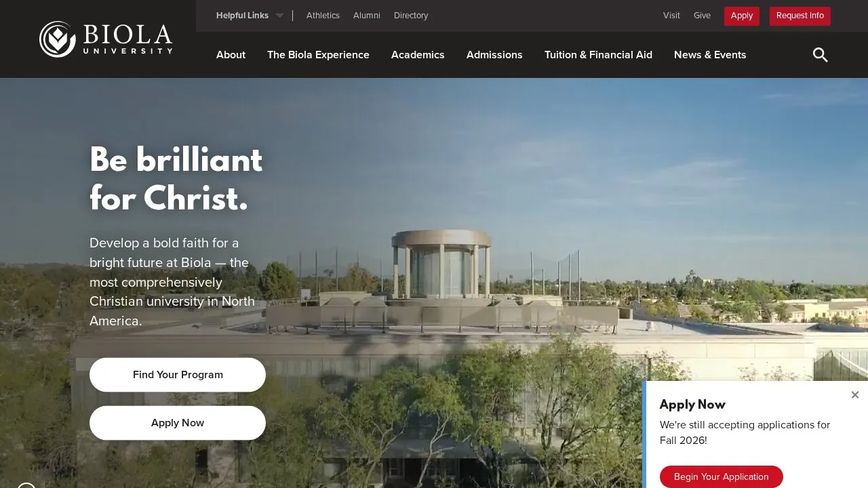The height and width of the screenshot is (488, 868).
Task: Expand the Helpful Links dropdown
Action: pyautogui.click(x=250, y=16)
